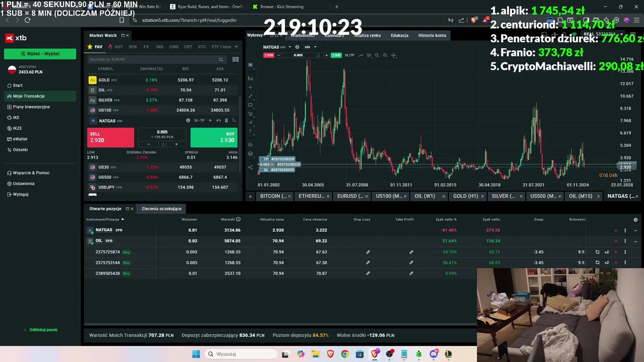
Task: Zoom out the chart with magnifier minus
Action: pos(377,55)
